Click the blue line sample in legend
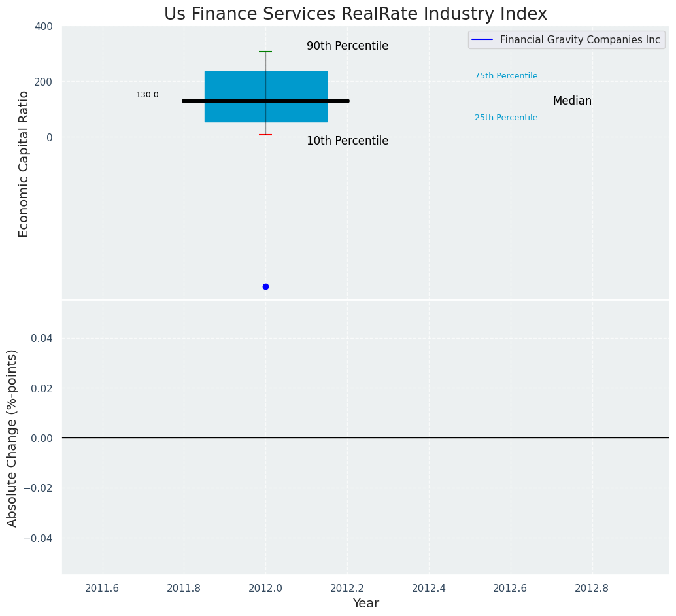Image resolution: width=676 pixels, height=616 pixels. [x=483, y=40]
